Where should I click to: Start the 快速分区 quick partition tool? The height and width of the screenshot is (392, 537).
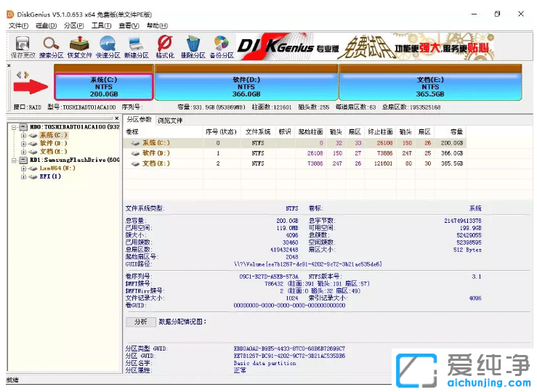108,47
